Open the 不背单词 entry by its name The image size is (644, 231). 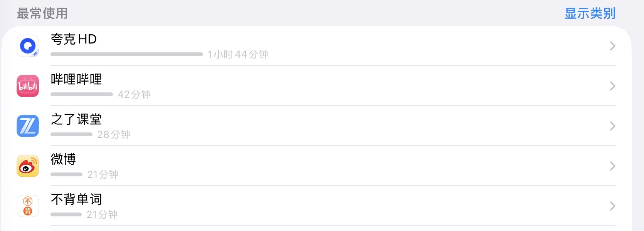(x=76, y=199)
